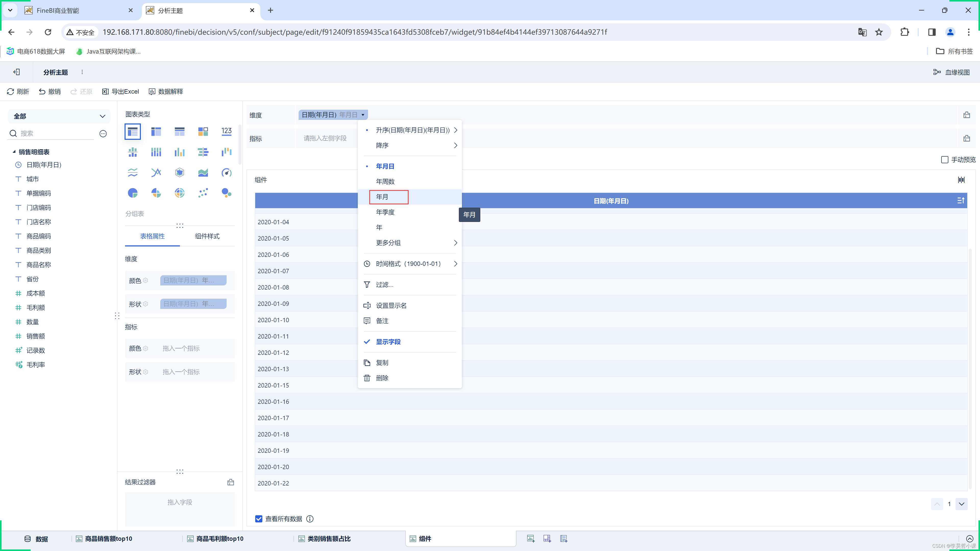The image size is (980, 551).
Task: Click the info icon next to 查看所有数据
Action: pyautogui.click(x=310, y=519)
